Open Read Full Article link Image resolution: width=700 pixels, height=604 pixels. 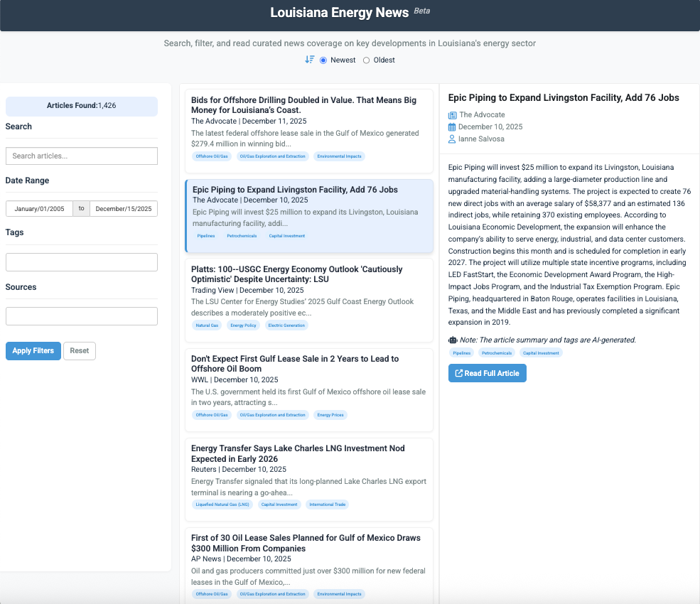tap(487, 373)
